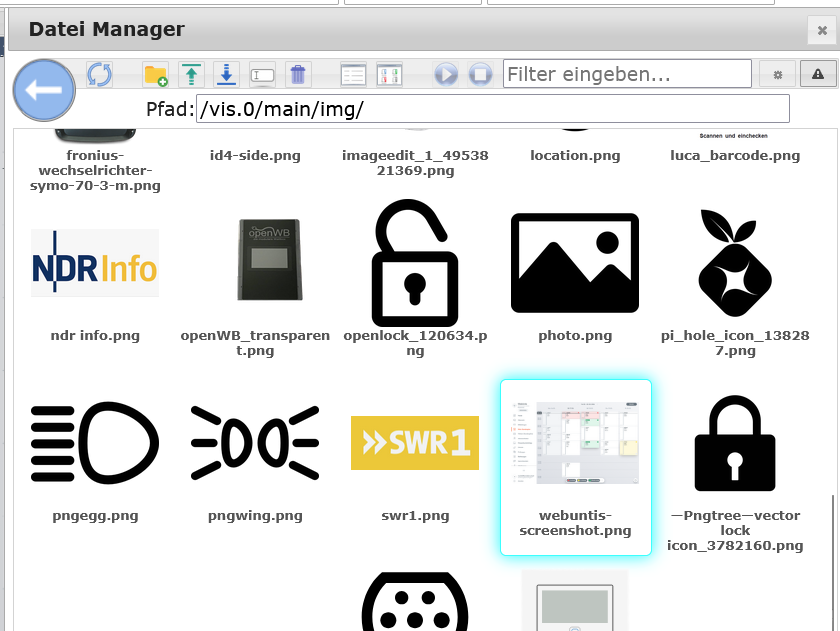The height and width of the screenshot is (631, 840).
Task: Select the pngwing.png lights image
Action: tap(255, 443)
